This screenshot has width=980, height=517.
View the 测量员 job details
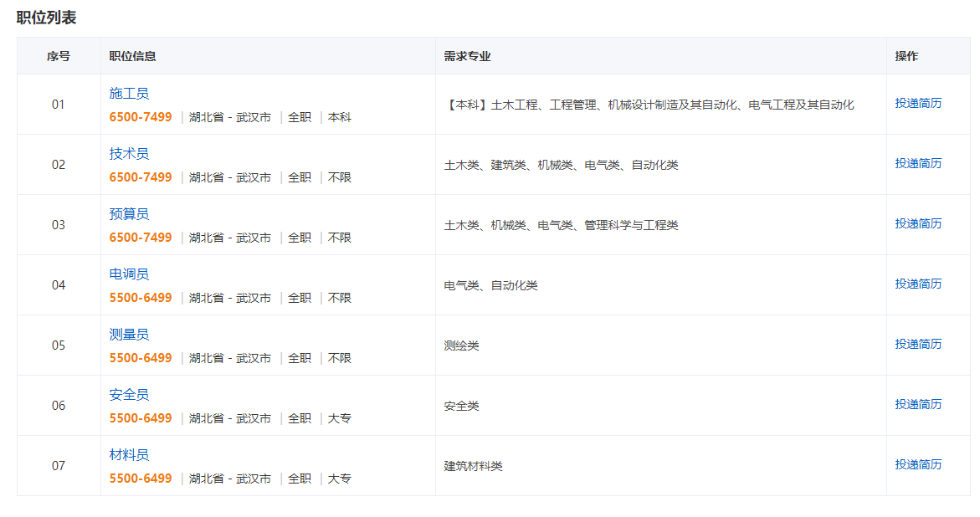(129, 335)
